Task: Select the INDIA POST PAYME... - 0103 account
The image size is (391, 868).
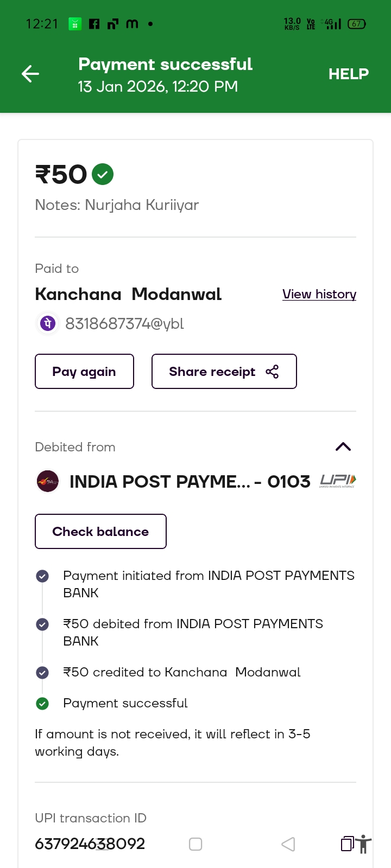Action: click(190, 482)
